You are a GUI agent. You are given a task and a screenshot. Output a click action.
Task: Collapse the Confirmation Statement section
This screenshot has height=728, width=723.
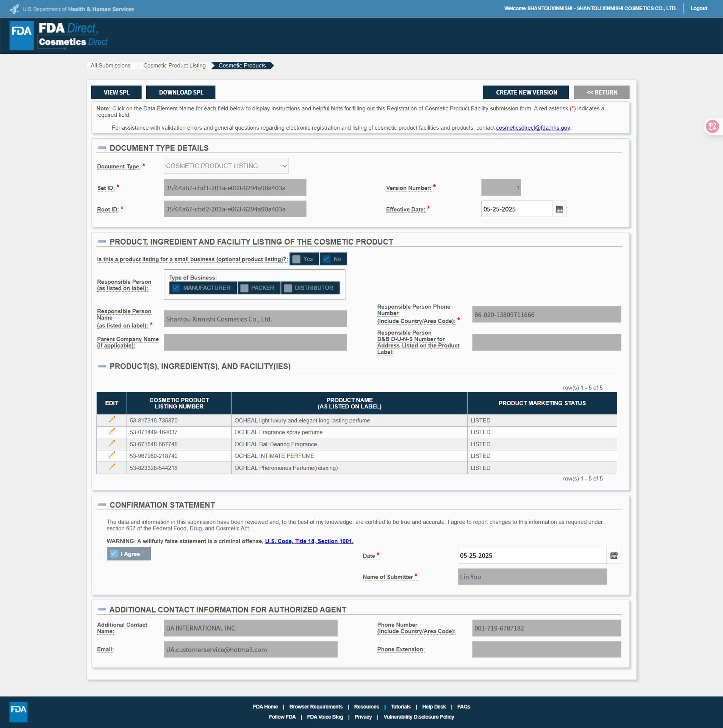point(102,505)
